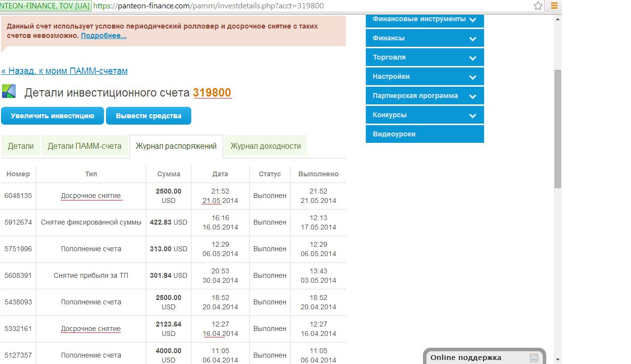The height and width of the screenshot is (364, 631).
Task: Expand the Финансы sidebar section
Action: click(472, 38)
